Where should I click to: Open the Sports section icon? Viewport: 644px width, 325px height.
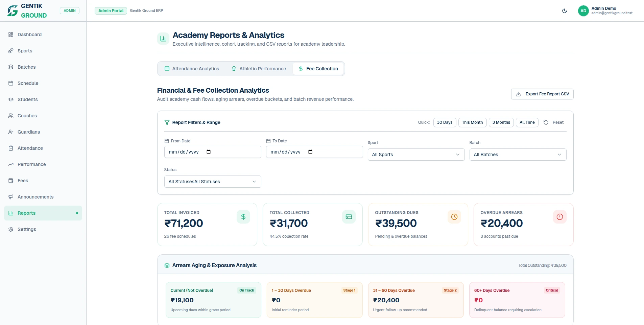(11, 51)
